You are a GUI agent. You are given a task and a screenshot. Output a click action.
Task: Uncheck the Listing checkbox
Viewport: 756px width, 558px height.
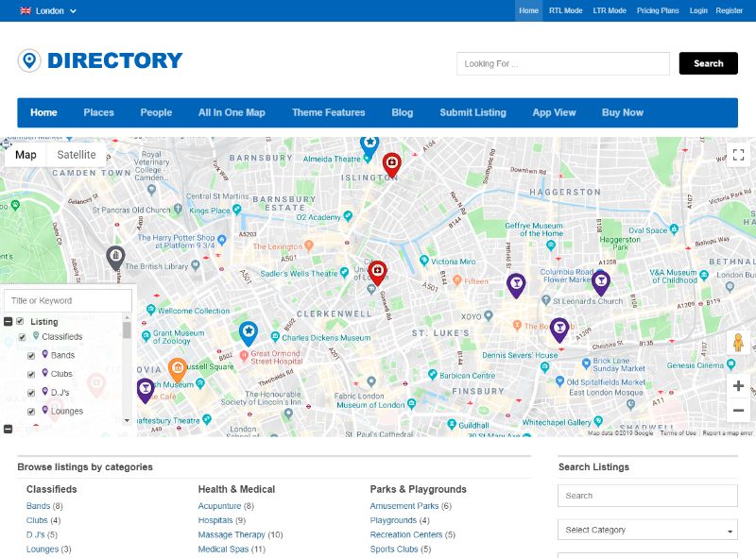click(20, 321)
